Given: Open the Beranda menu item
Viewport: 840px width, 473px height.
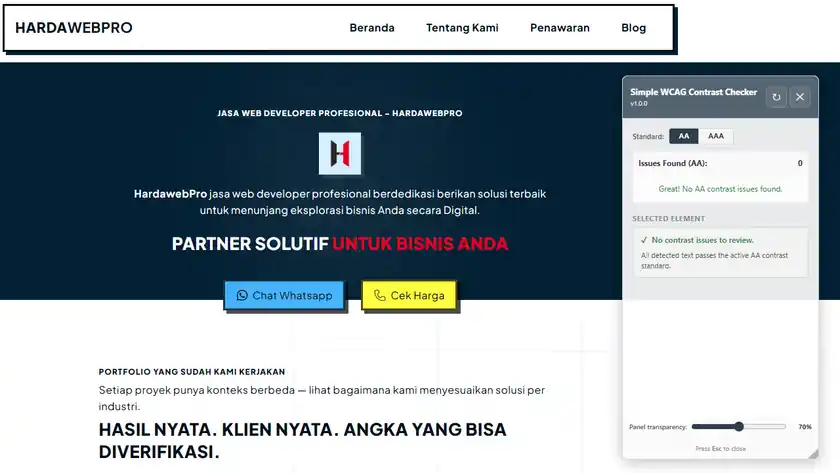Looking at the screenshot, I should tap(372, 28).
